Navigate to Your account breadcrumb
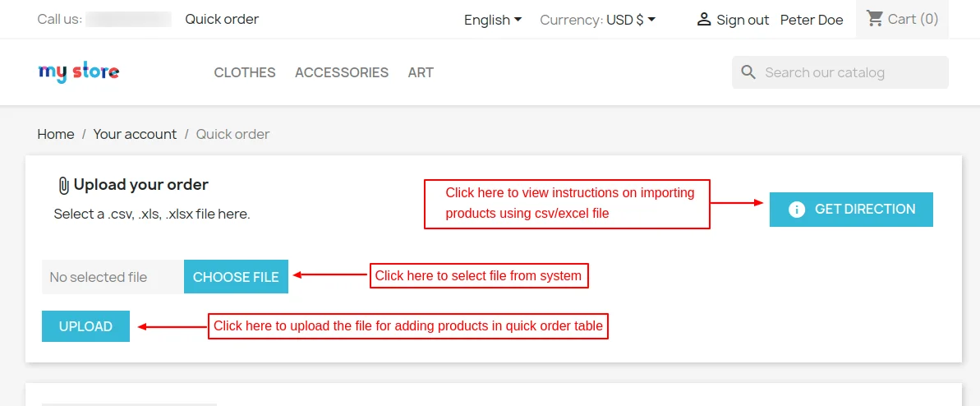The width and height of the screenshot is (980, 406). click(135, 134)
